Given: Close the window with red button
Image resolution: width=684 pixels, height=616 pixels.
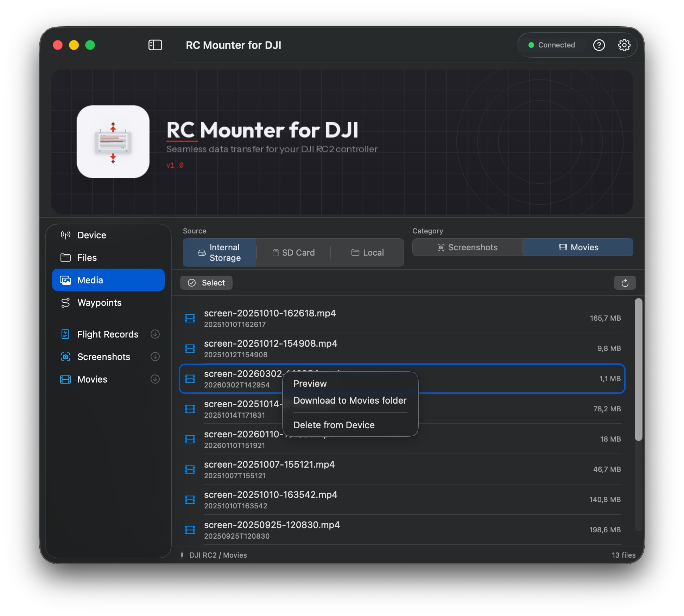Looking at the screenshot, I should 58,45.
